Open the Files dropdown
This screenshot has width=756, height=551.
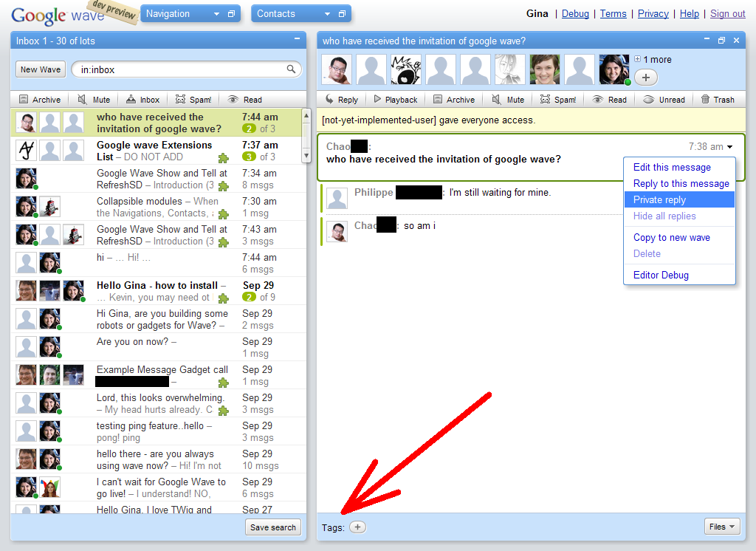(x=722, y=527)
